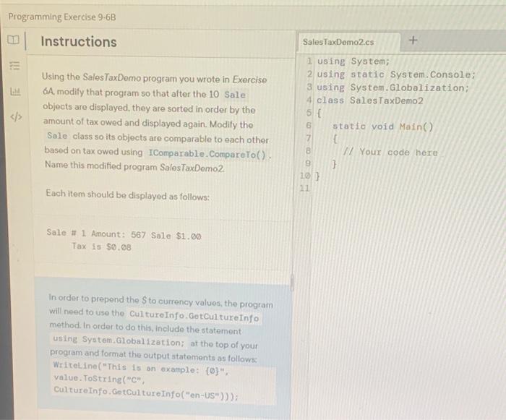Open the checklist tasks icon in sidebar
Viewport: 506px width, 420px height.
(x=14, y=66)
